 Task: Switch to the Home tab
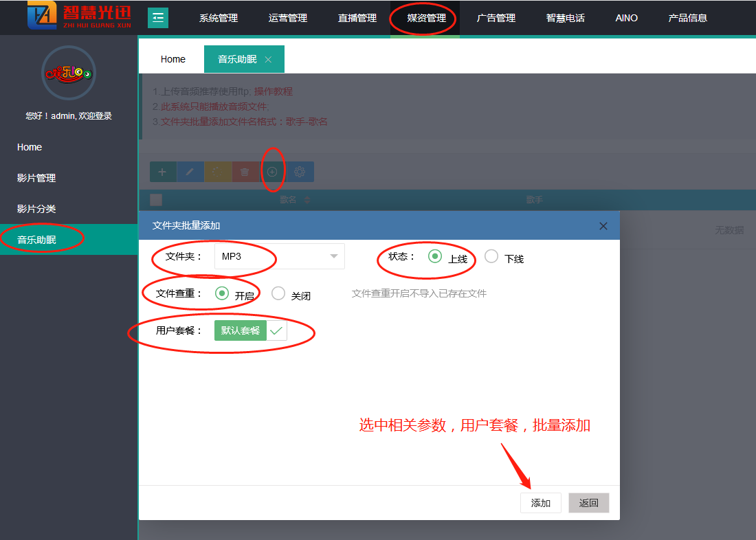click(173, 60)
